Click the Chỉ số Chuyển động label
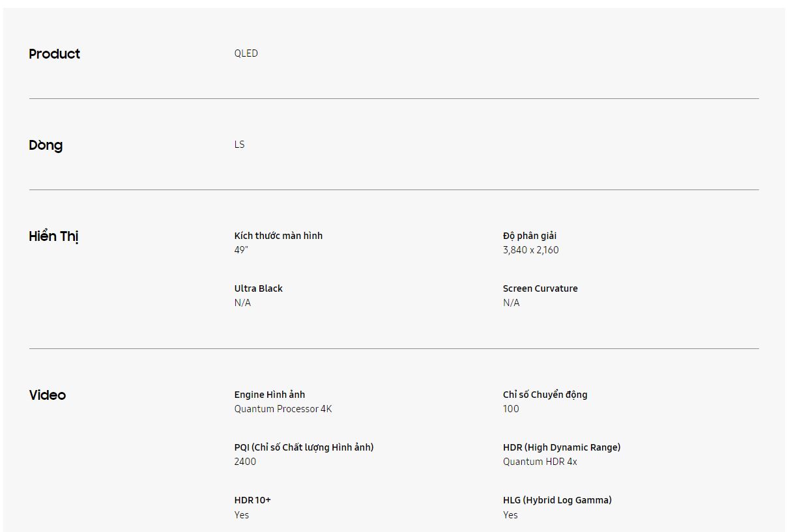791x532 pixels. 545,395
